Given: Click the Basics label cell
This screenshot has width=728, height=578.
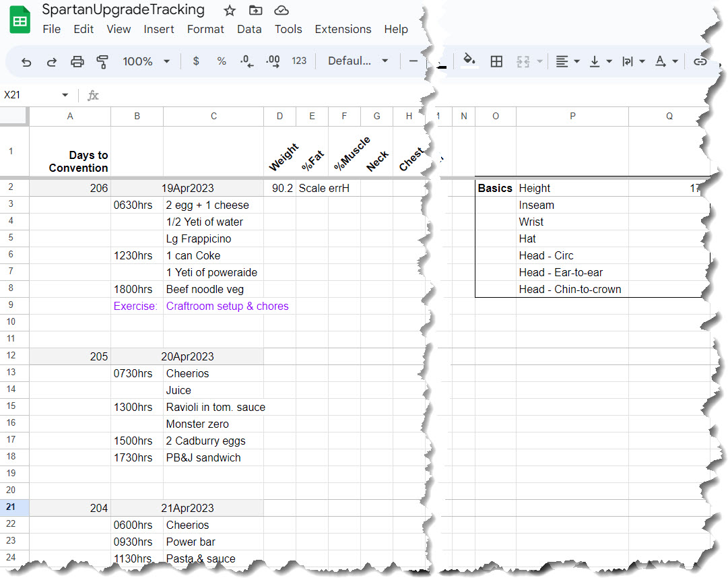Looking at the screenshot, I should click(496, 188).
